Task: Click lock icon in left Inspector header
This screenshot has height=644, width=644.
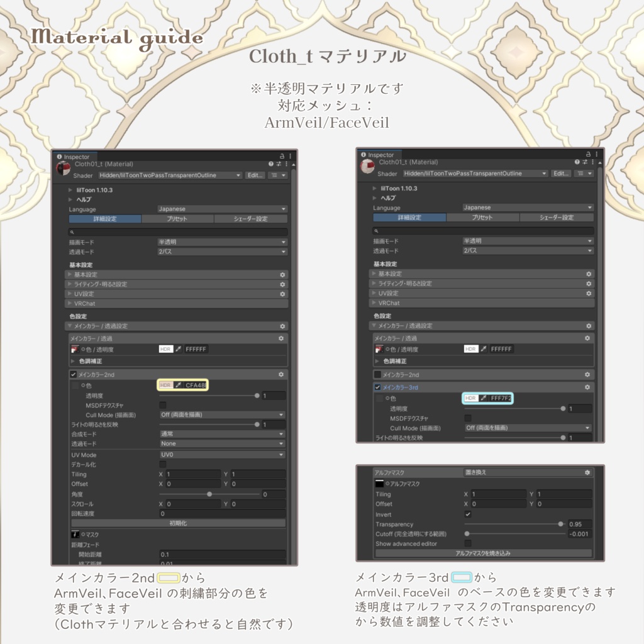Action: tap(282, 156)
